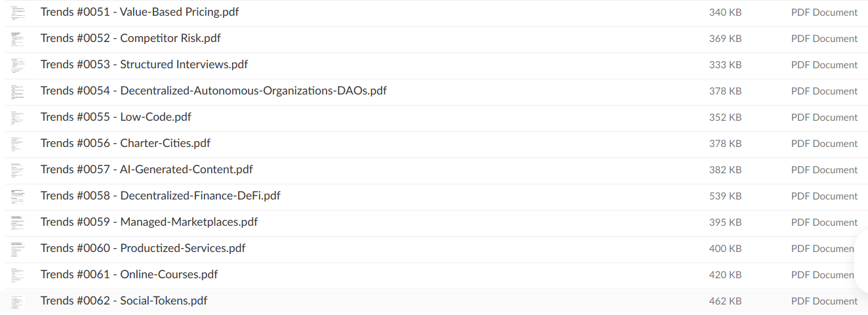The height and width of the screenshot is (315, 868).
Task: Click the Decentralized-Finance-DeFi file icon
Action: click(17, 196)
